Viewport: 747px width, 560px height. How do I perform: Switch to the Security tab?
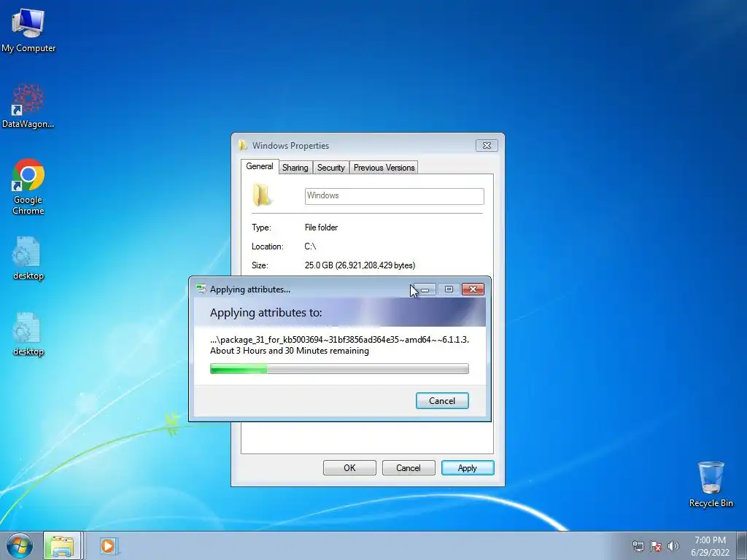coord(330,168)
